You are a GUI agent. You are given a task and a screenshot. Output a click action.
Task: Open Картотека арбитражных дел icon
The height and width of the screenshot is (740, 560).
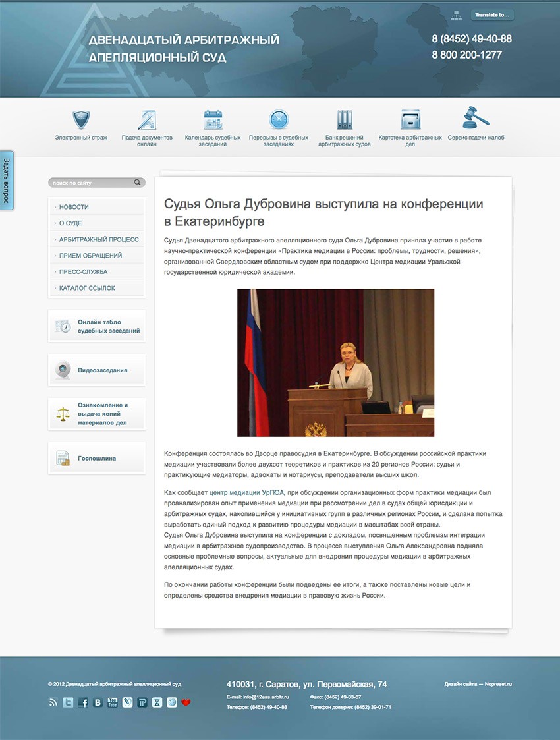(x=410, y=121)
